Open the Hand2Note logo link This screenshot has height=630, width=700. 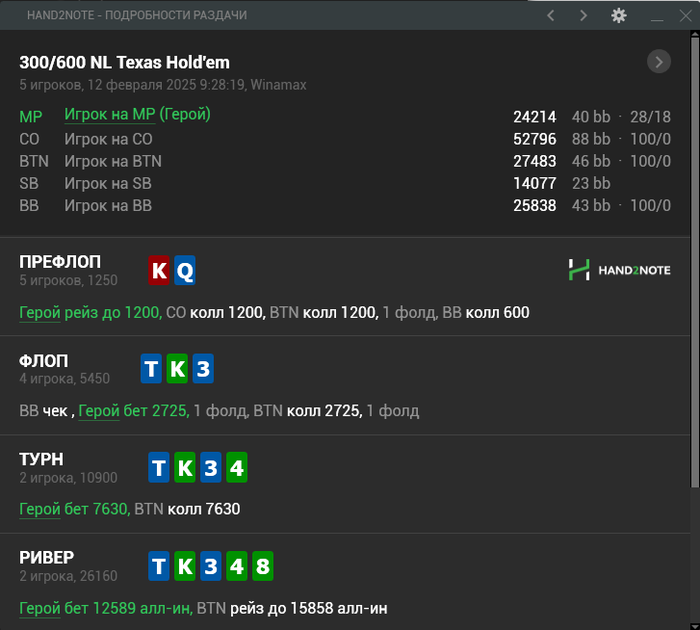click(619, 270)
